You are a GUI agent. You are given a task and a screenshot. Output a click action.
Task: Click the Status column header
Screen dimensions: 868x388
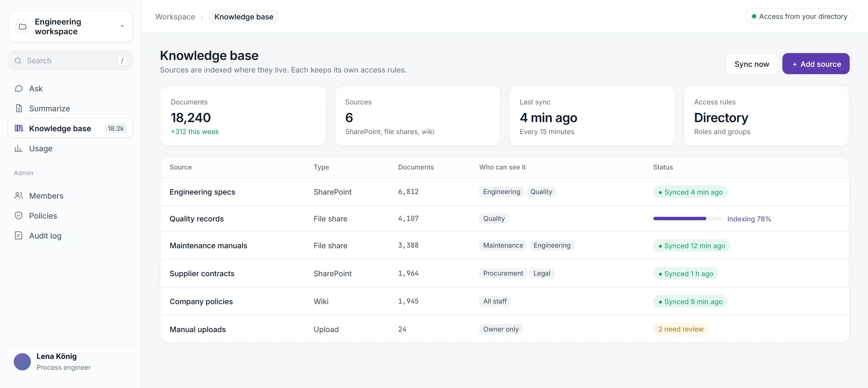(663, 167)
